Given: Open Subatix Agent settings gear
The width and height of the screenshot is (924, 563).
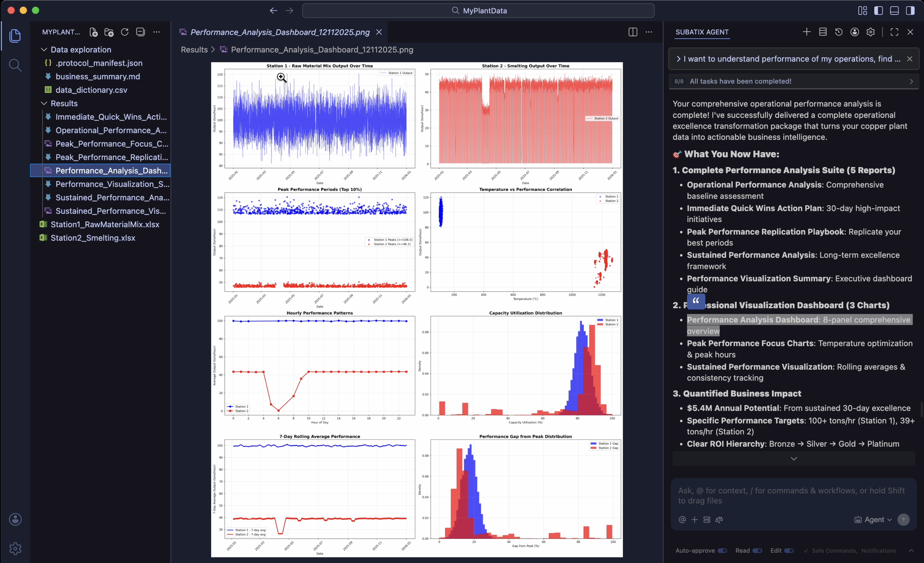Looking at the screenshot, I should pyautogui.click(x=871, y=32).
